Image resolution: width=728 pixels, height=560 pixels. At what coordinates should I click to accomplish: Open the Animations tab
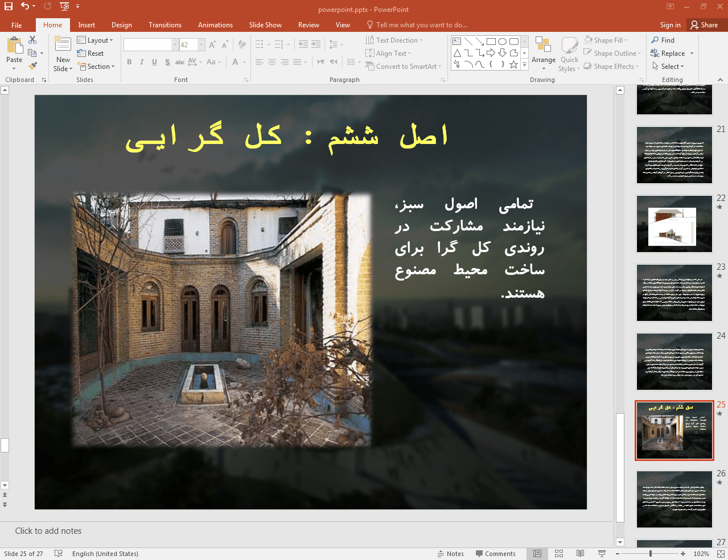tap(215, 25)
